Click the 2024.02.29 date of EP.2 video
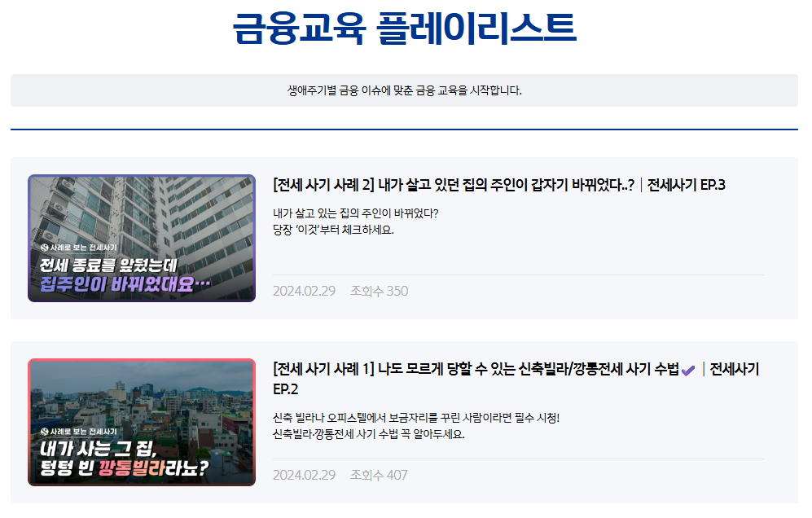 click(304, 475)
